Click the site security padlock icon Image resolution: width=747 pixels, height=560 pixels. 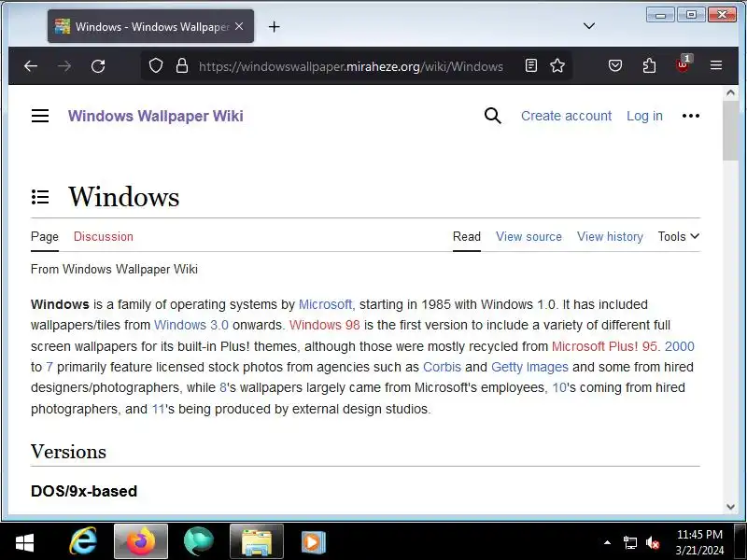pyautogui.click(x=182, y=65)
